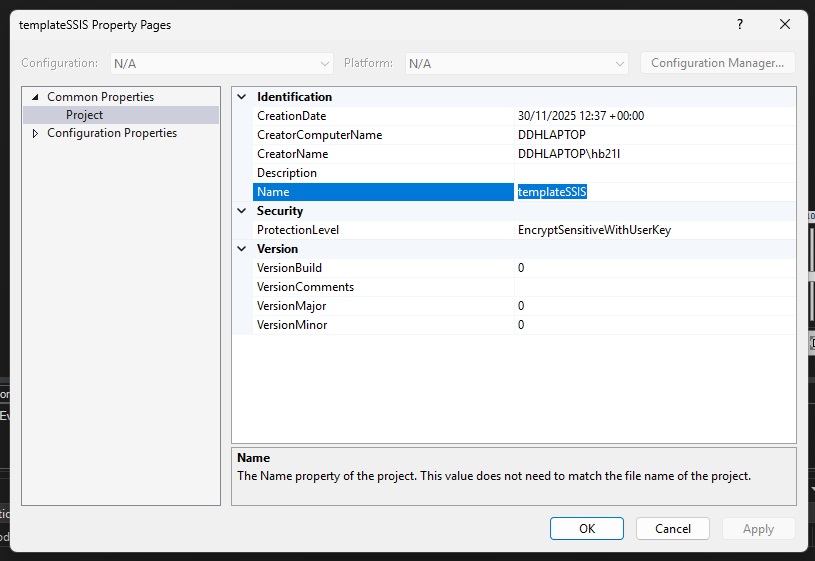Screen dimensions: 815x561
Task: Collapse the Version property category
Action: (x=241, y=249)
